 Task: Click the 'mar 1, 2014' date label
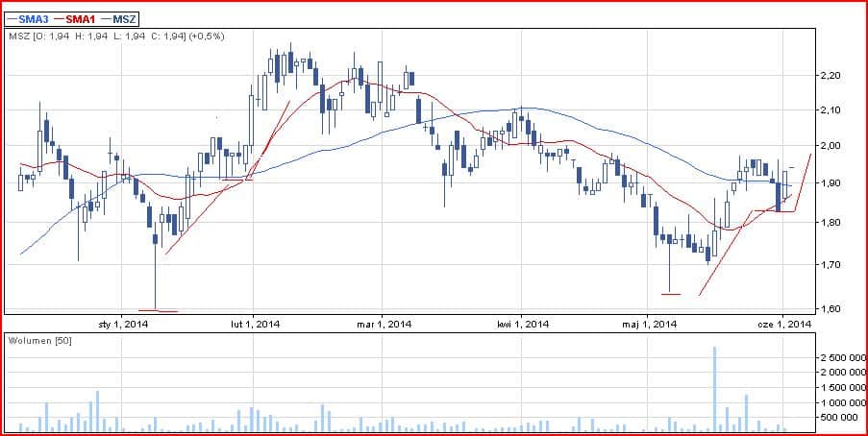[x=384, y=325]
